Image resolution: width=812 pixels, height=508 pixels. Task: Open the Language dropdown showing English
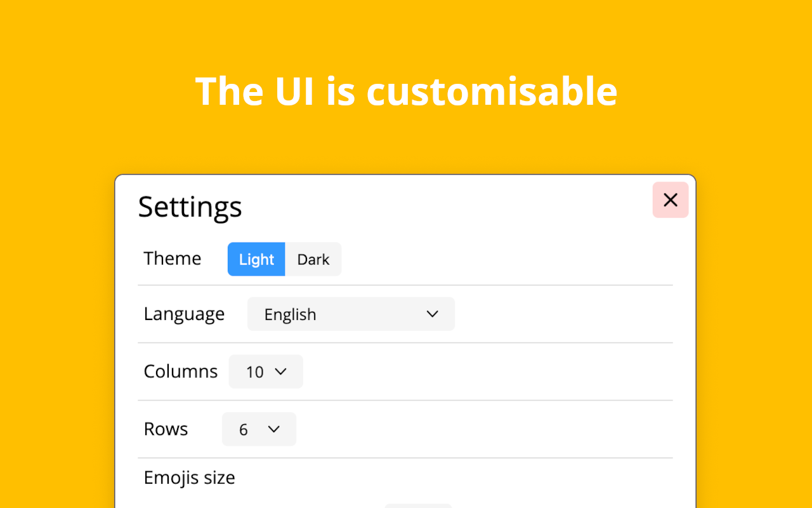[351, 314]
